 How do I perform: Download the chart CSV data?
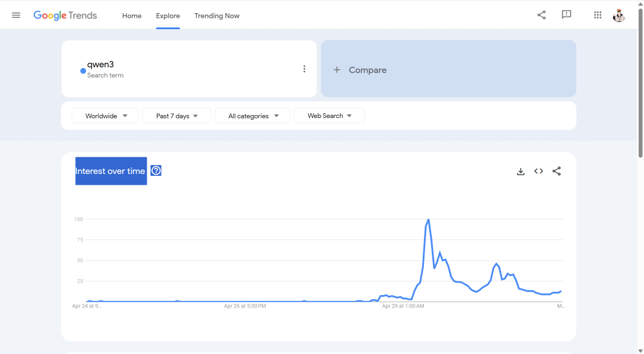521,171
